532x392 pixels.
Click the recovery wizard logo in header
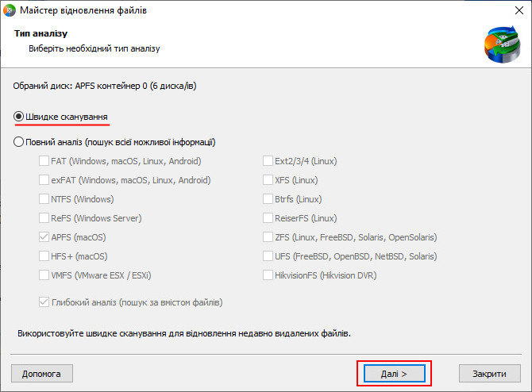click(503, 44)
